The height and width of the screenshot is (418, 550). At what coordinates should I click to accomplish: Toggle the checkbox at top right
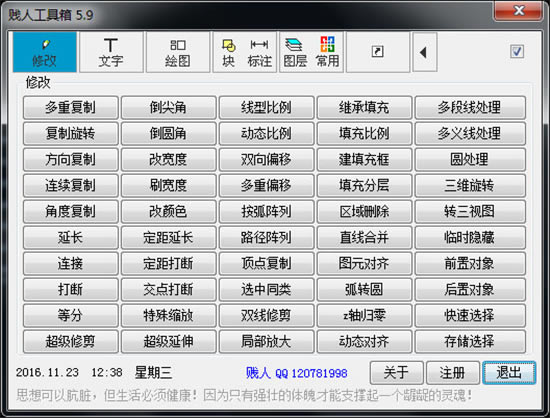[517, 52]
